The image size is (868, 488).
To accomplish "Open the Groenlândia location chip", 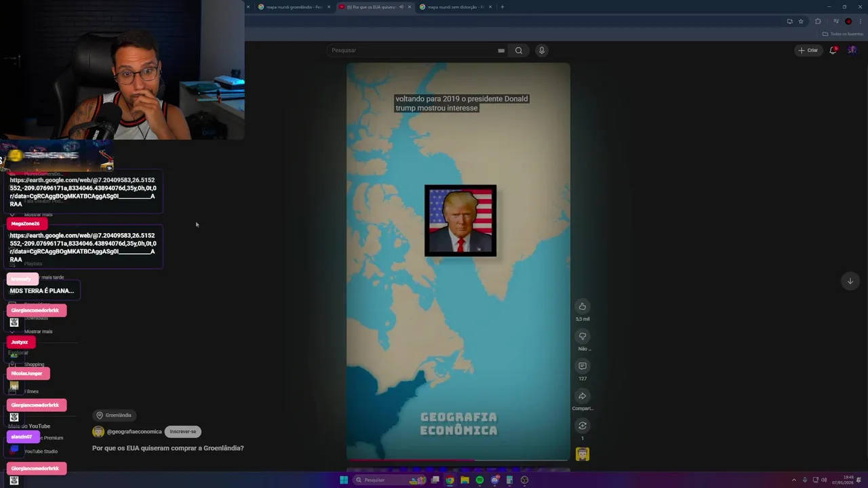I will [x=114, y=415].
